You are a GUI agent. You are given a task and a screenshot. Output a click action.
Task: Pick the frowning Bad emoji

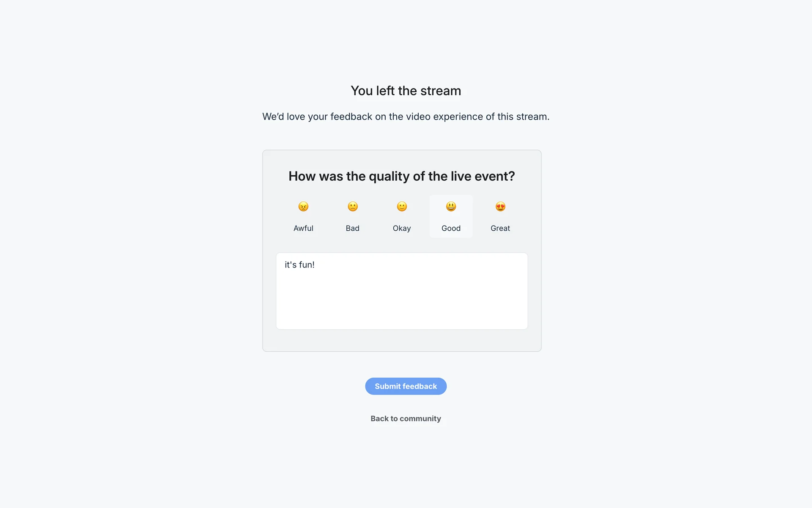[x=353, y=207]
